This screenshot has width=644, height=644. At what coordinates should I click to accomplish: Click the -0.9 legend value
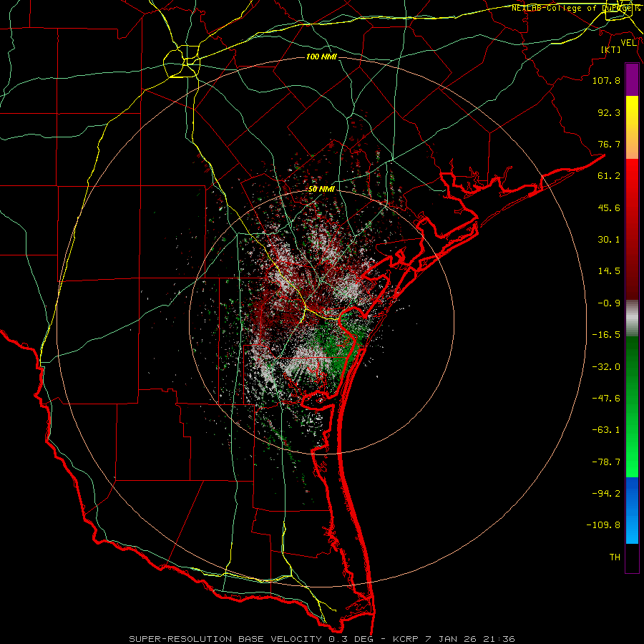tap(609, 303)
